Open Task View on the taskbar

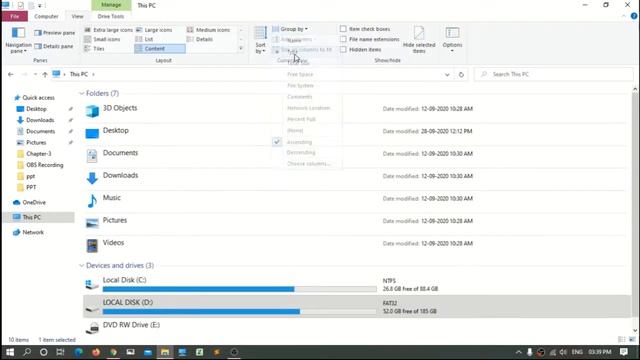click(60, 352)
